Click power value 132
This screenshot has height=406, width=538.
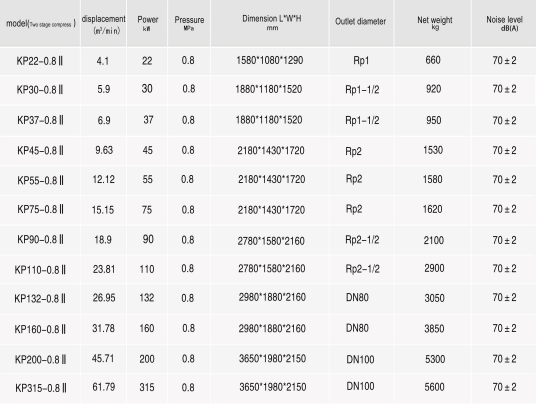[x=147, y=298]
